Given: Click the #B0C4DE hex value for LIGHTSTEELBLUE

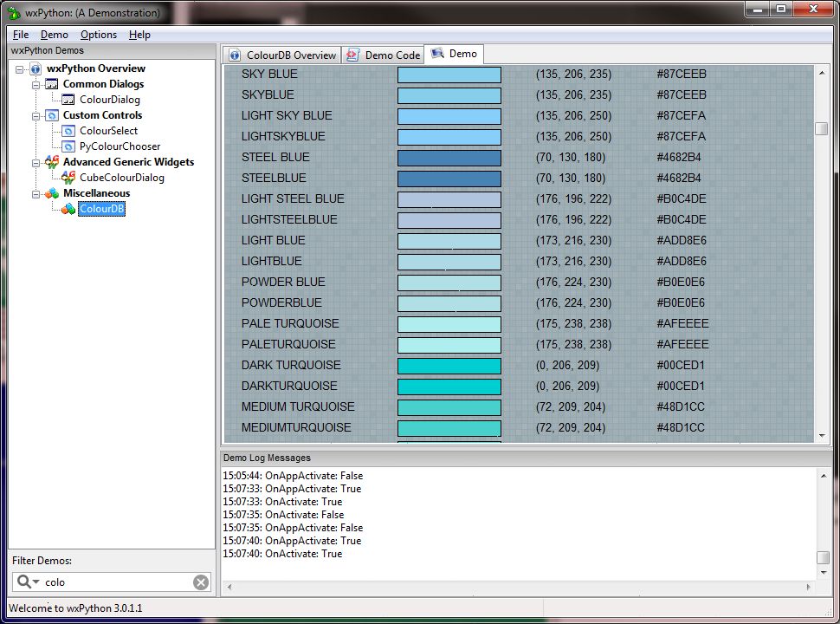Looking at the screenshot, I should pos(682,220).
